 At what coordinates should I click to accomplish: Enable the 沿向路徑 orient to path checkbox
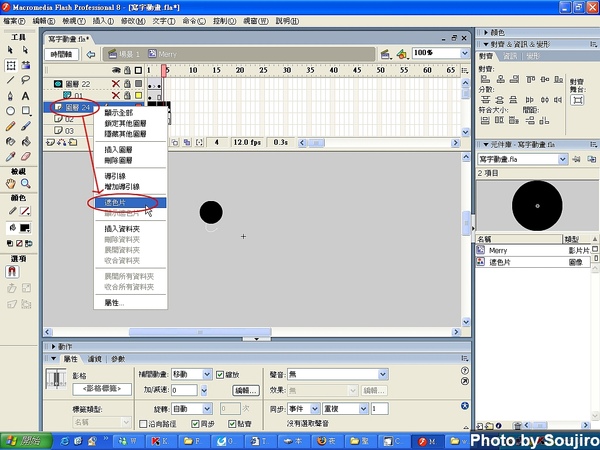tap(143, 423)
